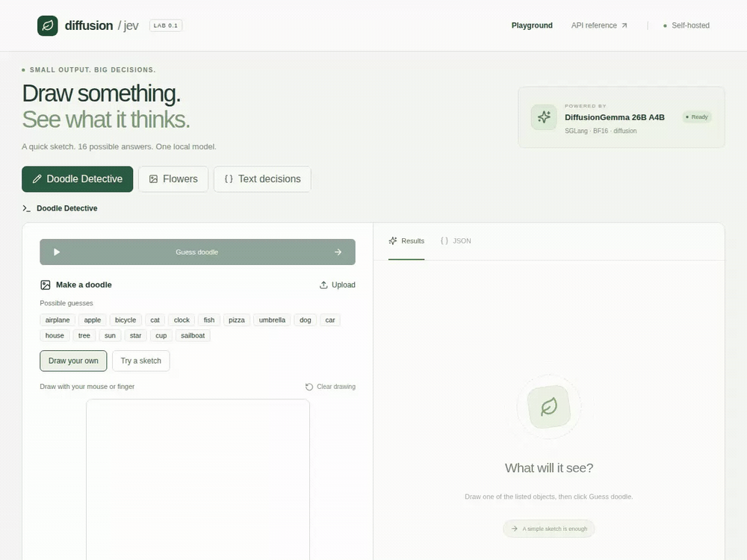Click the Self-hosted status indicator
Screen dimensions: 747x560
(x=686, y=25)
